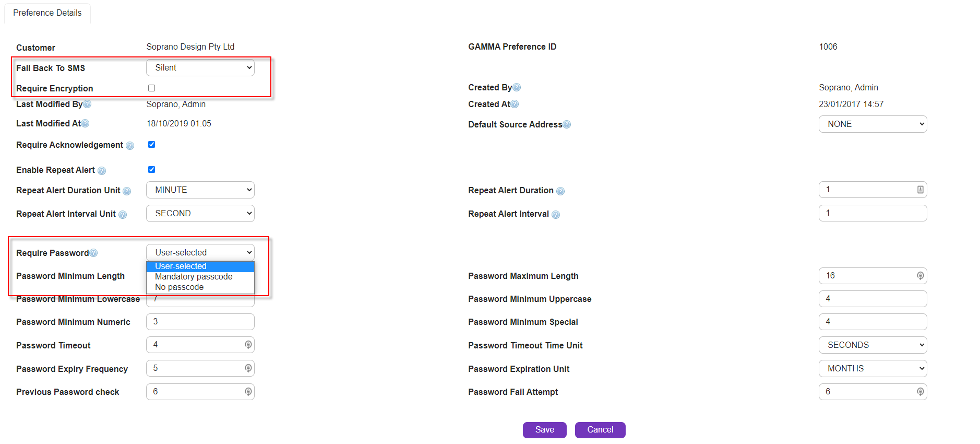This screenshot has height=444, width=980.
Task: Click help icon next to Require Acknowledgement
Action: pyautogui.click(x=130, y=146)
